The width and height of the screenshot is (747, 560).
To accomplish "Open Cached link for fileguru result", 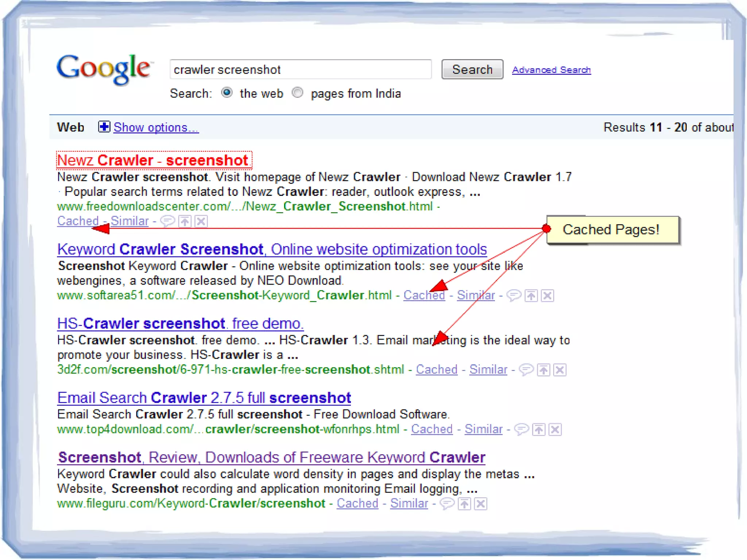I will click(x=357, y=503).
